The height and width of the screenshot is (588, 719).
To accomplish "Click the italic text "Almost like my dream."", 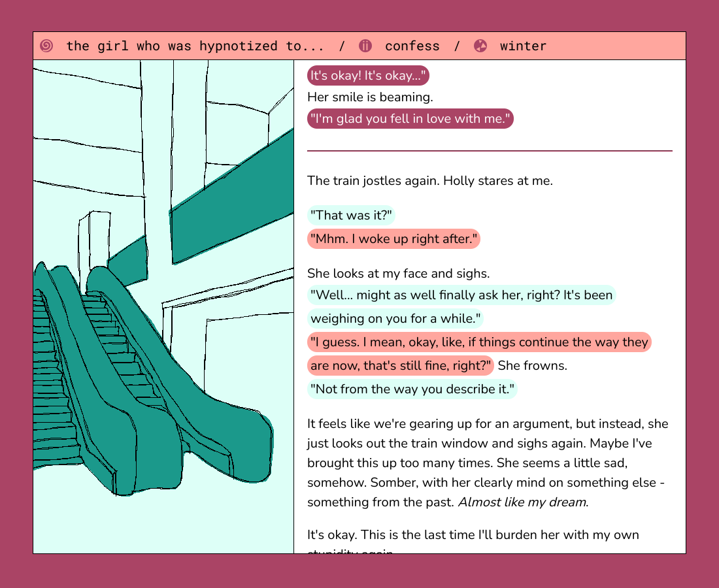I will pos(523,502).
